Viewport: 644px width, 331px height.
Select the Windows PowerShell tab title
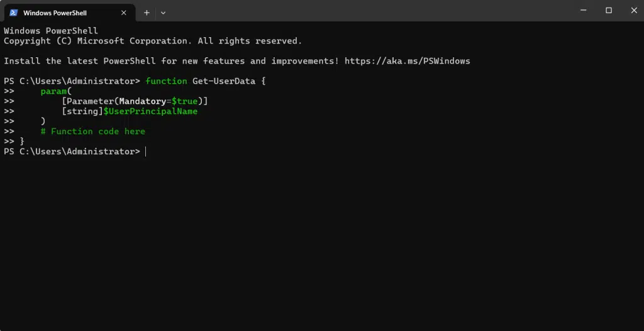pos(55,13)
